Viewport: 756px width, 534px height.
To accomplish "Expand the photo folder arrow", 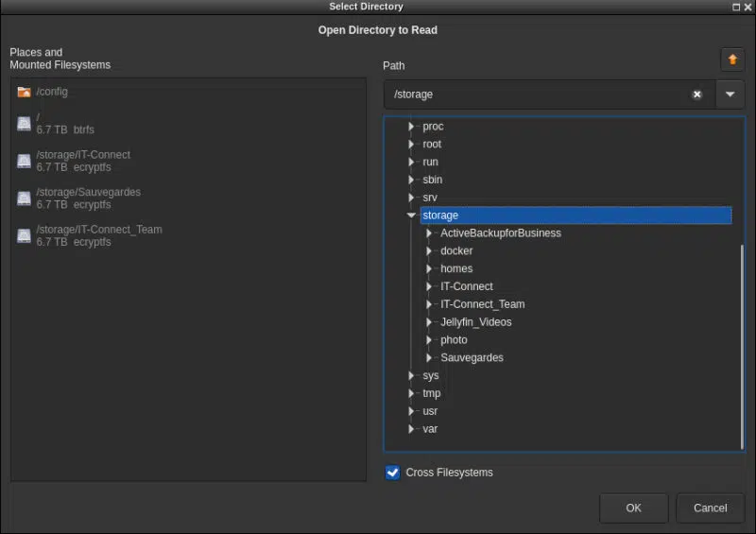I will pyautogui.click(x=429, y=340).
